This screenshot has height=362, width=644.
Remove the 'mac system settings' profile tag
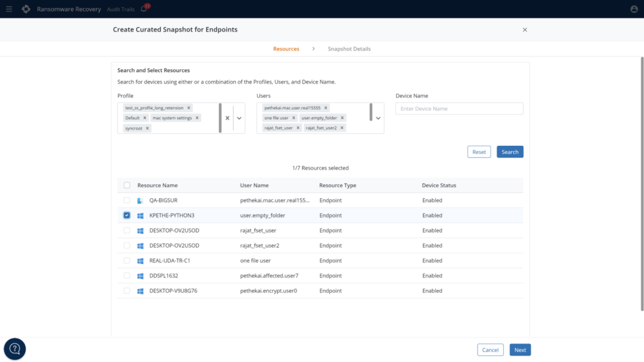197,118
